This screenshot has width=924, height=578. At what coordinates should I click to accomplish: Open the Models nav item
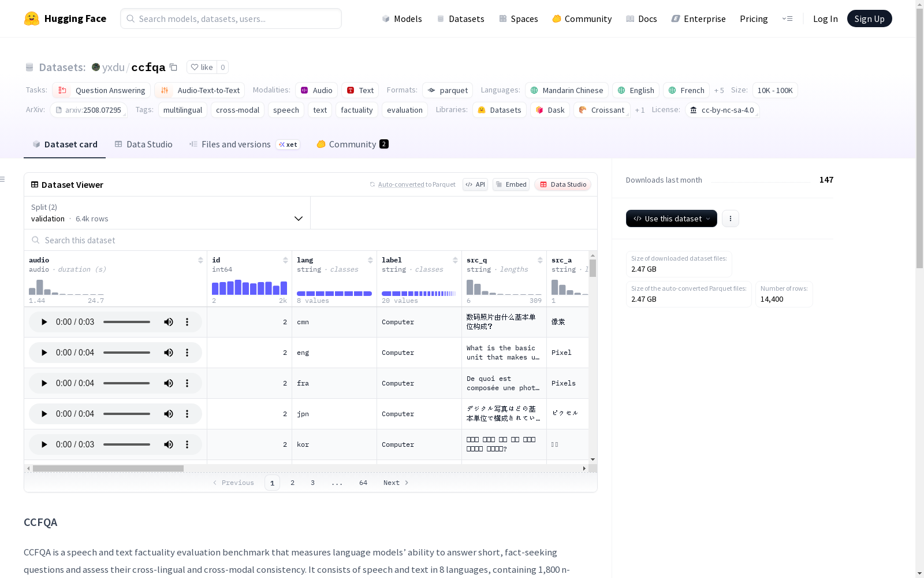click(402, 18)
